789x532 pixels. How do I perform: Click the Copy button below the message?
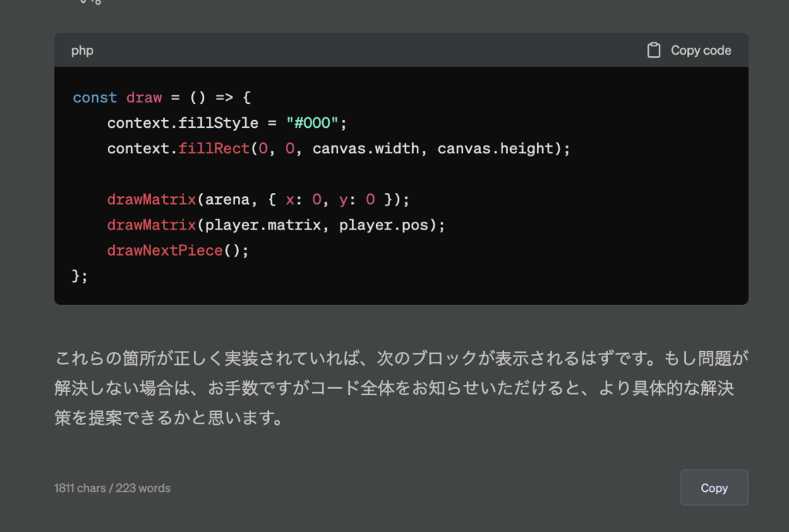point(713,487)
